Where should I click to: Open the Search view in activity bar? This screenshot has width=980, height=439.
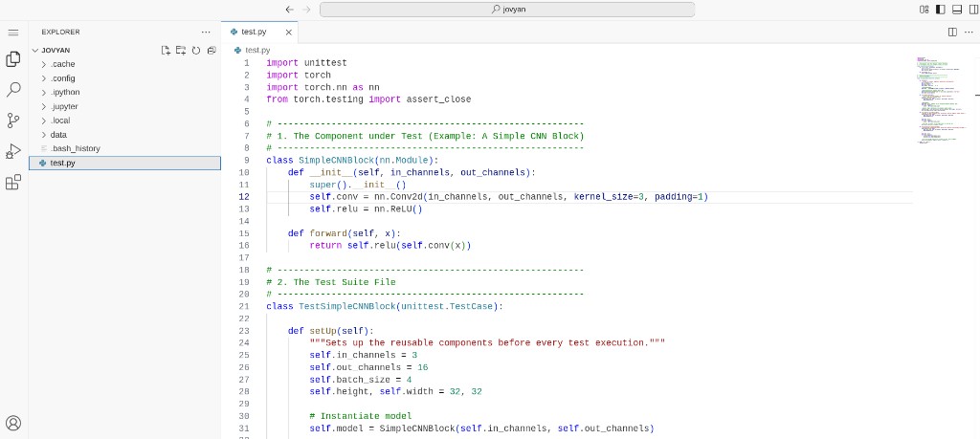point(13,90)
